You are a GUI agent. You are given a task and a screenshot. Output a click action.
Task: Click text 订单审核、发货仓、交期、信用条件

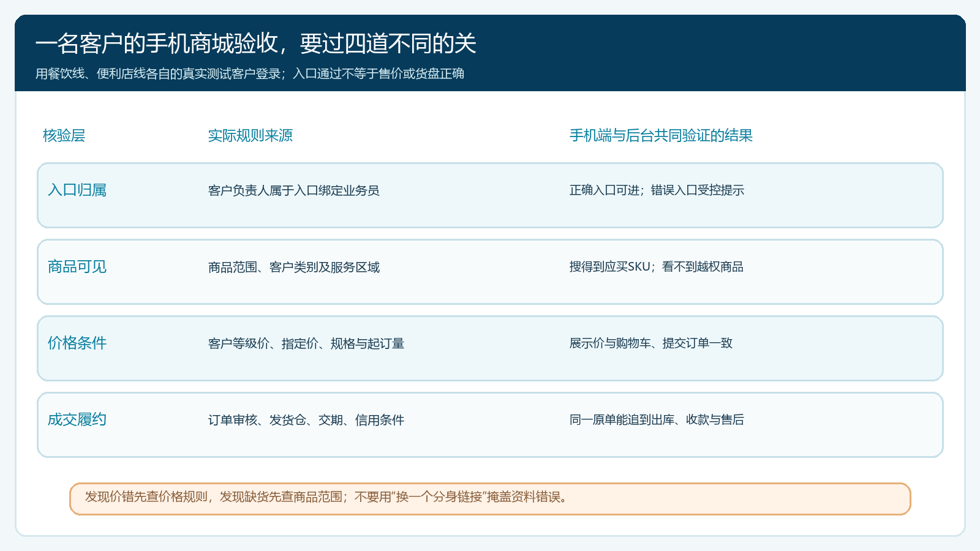tap(306, 420)
